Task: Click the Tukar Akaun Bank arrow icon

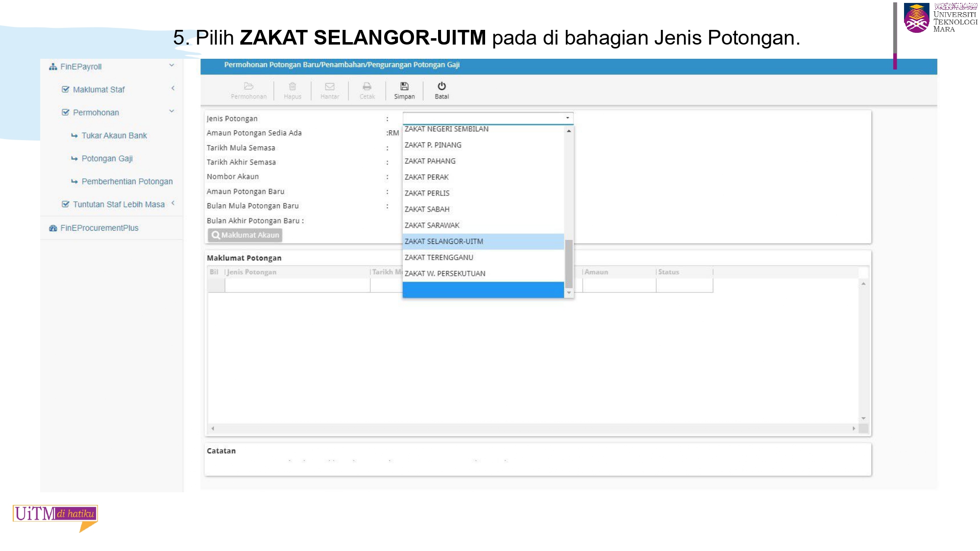Action: click(x=74, y=136)
